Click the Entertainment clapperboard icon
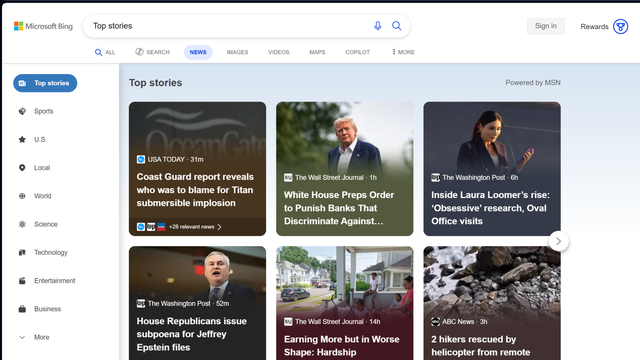The image size is (640, 360). [22, 280]
